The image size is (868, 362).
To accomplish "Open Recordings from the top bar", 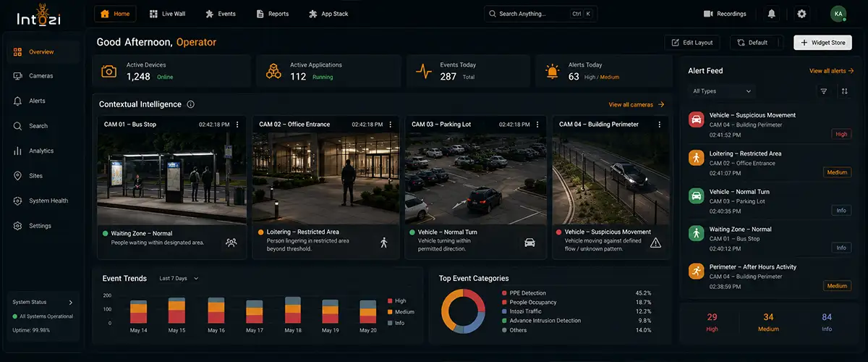I will (x=725, y=14).
